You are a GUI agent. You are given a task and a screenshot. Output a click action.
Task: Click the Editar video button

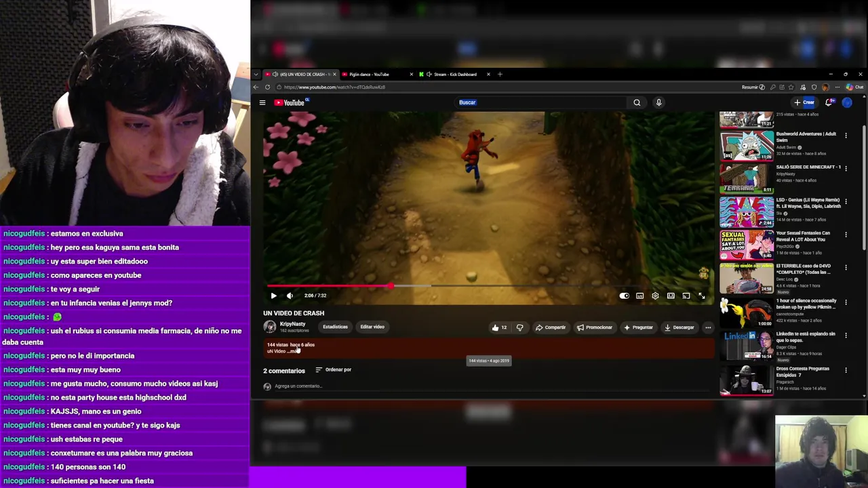[372, 327]
